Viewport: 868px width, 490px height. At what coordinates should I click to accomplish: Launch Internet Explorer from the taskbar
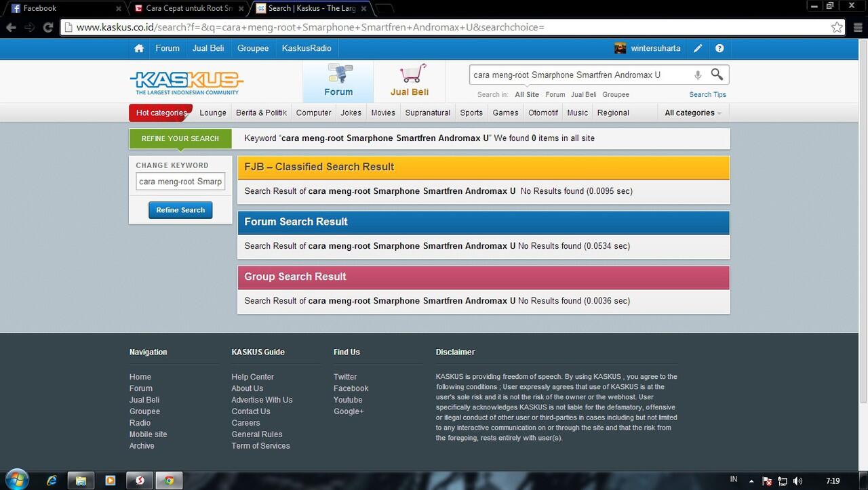[52, 481]
